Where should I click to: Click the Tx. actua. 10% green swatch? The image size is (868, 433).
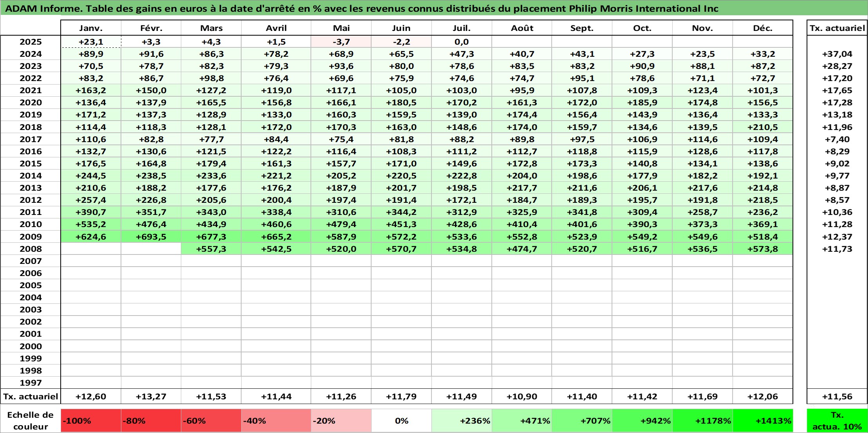click(x=837, y=420)
